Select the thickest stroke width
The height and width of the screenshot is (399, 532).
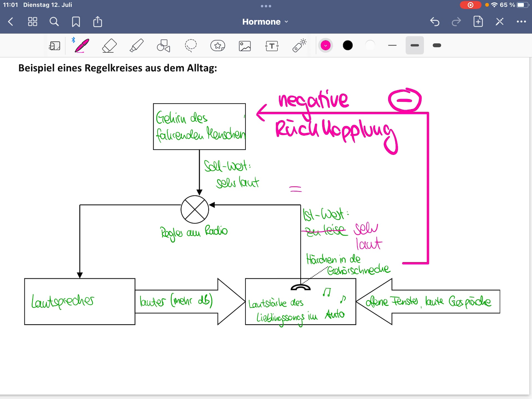(x=437, y=45)
